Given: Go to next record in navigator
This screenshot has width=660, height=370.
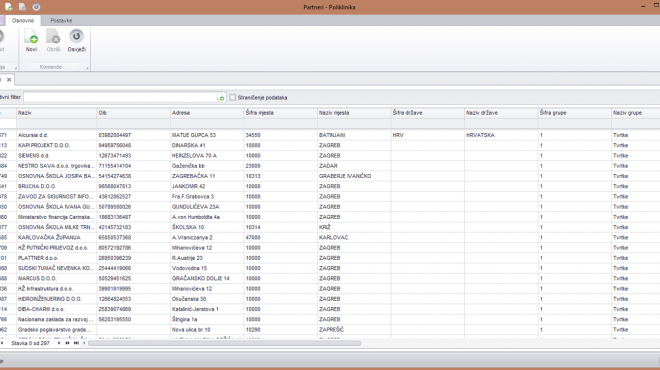Looking at the screenshot, I should click(59, 343).
